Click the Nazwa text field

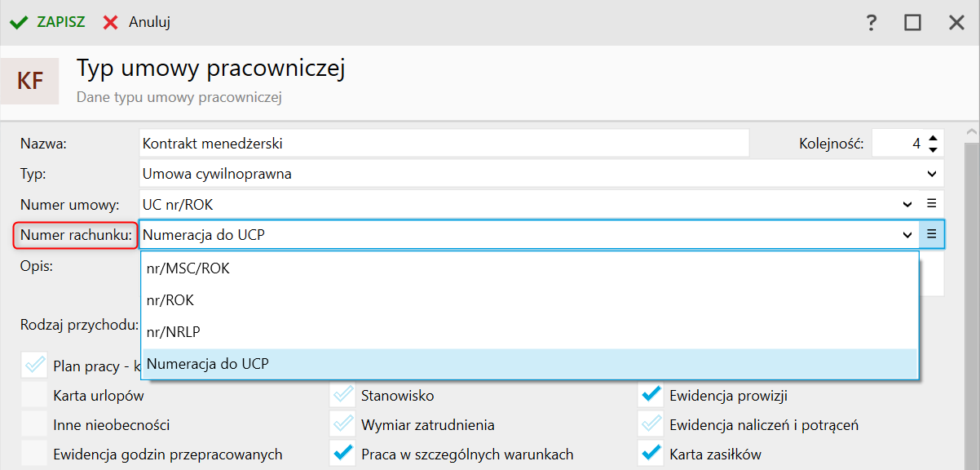coord(444,144)
